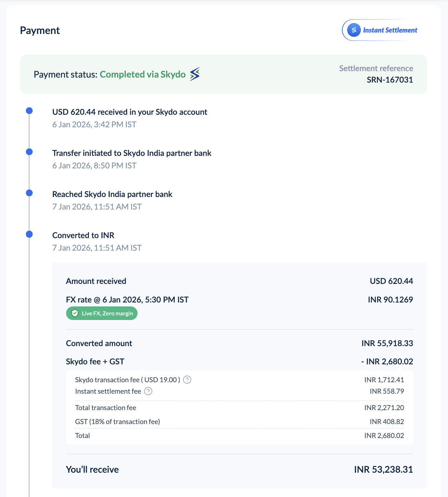Click value INR 55,918.33
The height and width of the screenshot is (497, 448).
[387, 343]
